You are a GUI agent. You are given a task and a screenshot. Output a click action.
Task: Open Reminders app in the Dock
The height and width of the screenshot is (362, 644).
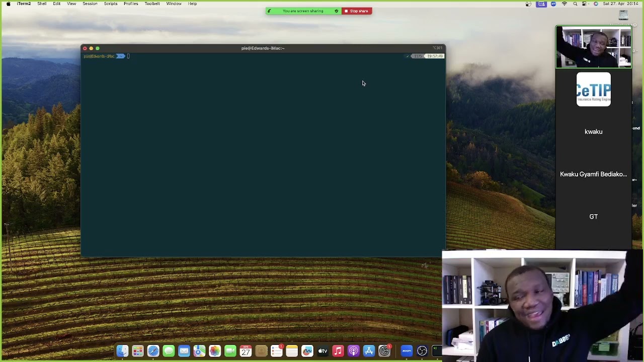(277, 351)
